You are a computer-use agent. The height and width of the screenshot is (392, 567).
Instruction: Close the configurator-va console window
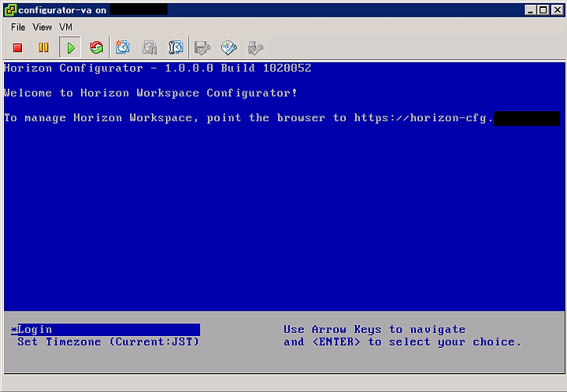tap(558, 10)
